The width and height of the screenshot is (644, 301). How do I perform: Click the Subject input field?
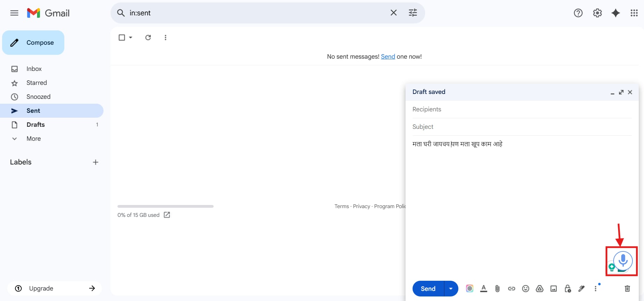[x=522, y=127]
